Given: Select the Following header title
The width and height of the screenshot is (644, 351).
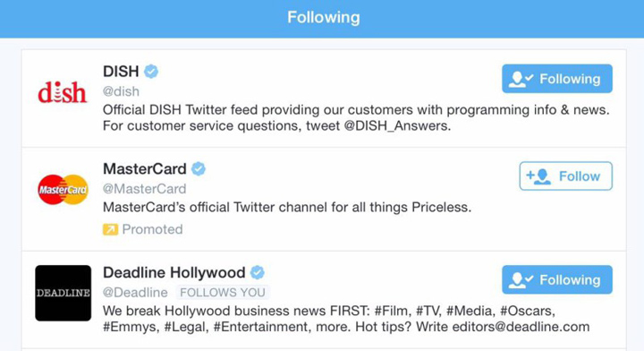Looking at the screenshot, I should pos(324,17).
